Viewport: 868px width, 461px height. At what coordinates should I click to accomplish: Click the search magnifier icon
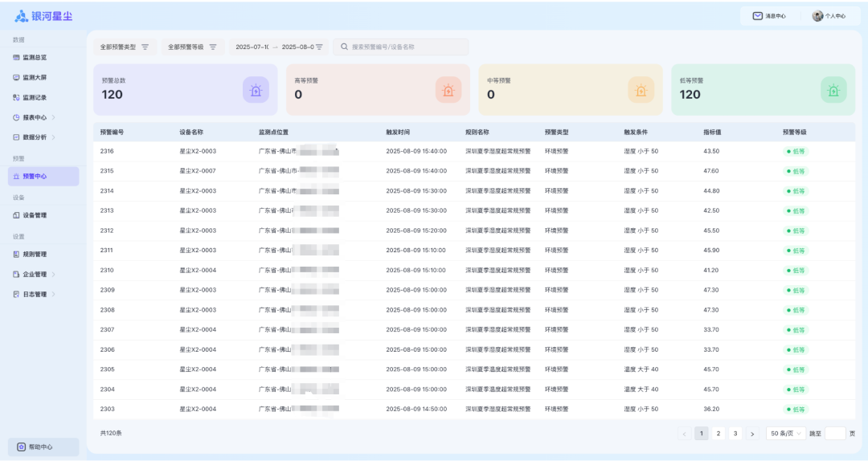coord(344,47)
